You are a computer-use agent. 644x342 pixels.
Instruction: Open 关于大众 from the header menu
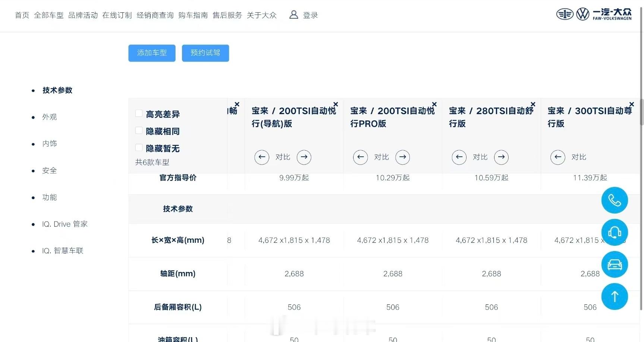pos(262,15)
